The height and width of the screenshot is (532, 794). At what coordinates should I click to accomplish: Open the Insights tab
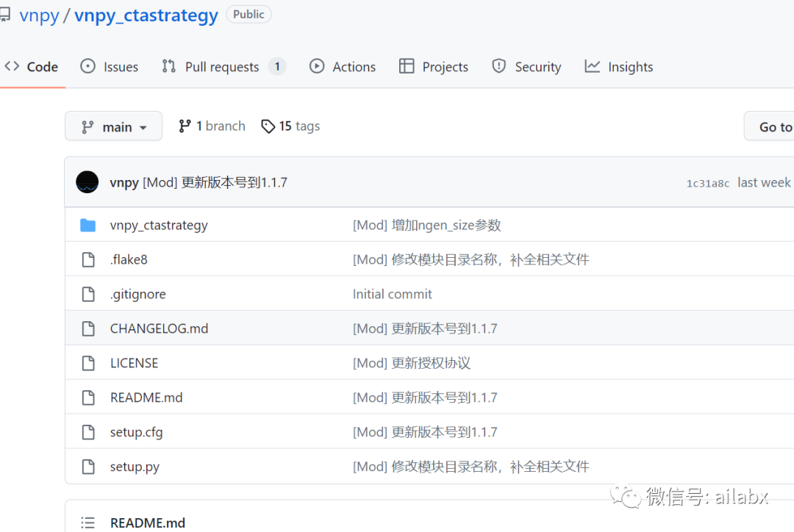tap(619, 67)
